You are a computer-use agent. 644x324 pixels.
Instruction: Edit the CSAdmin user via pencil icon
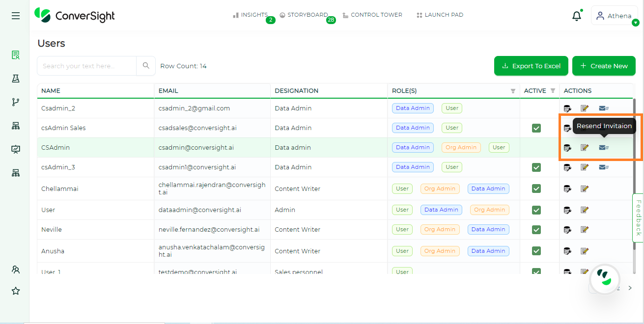[x=584, y=147]
